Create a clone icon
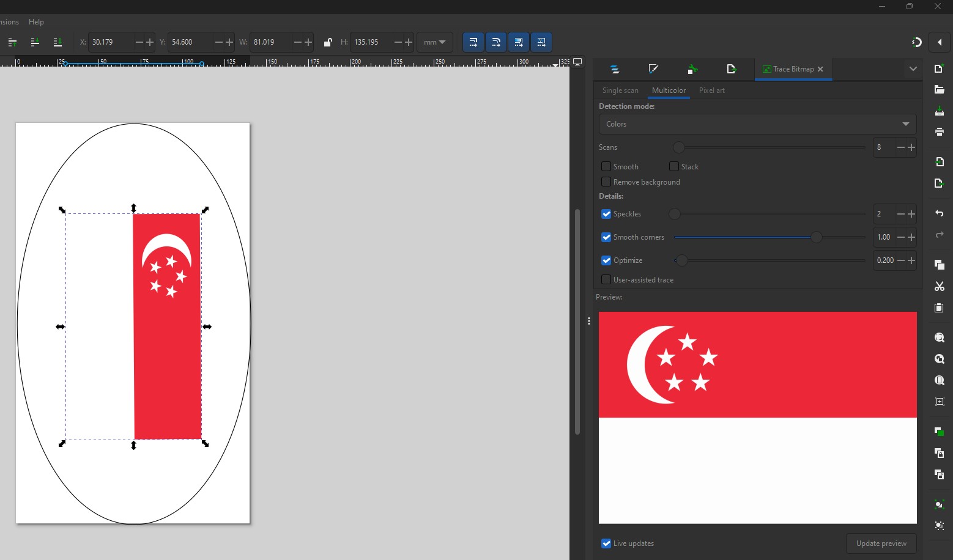Viewport: 953px width, 560px height. pos(939,453)
